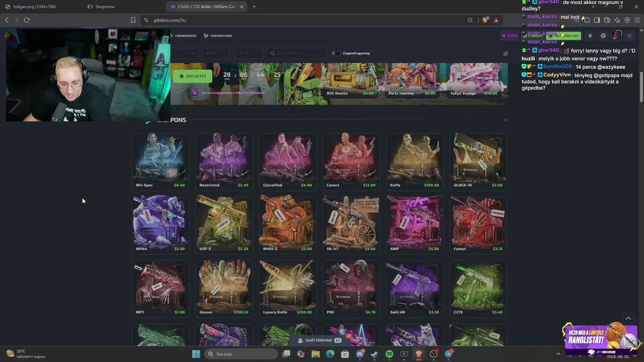Open a new browser tab with the plus icon
Viewport: 644px width, 362px height.
coord(254,7)
